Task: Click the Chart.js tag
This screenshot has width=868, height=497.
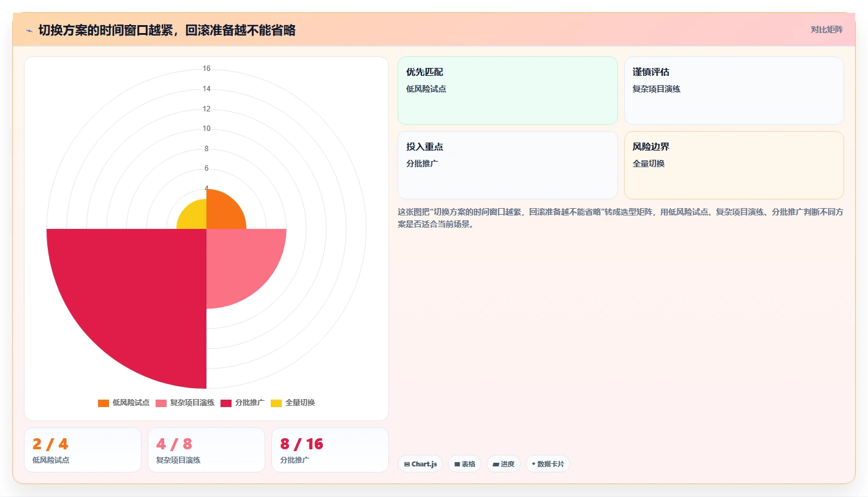Action: click(420, 464)
